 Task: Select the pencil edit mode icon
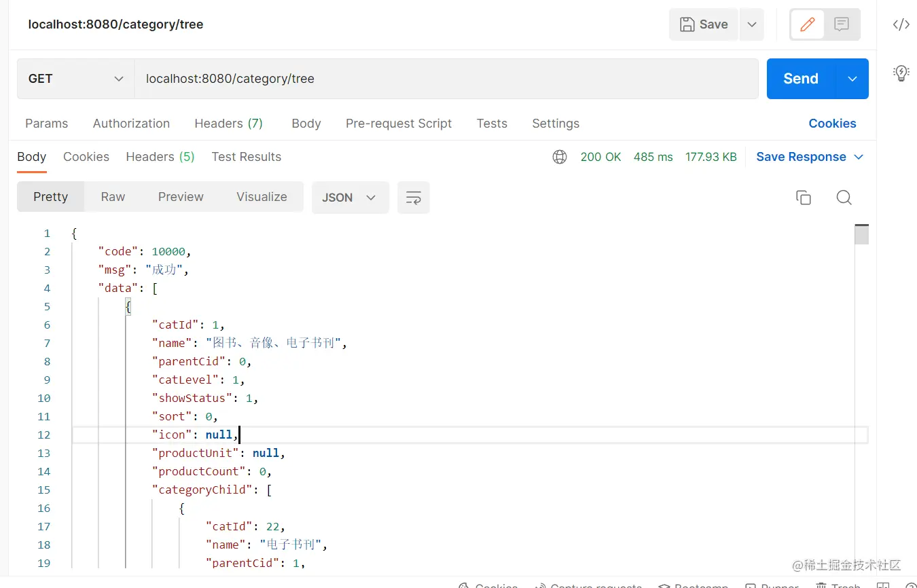(x=808, y=24)
